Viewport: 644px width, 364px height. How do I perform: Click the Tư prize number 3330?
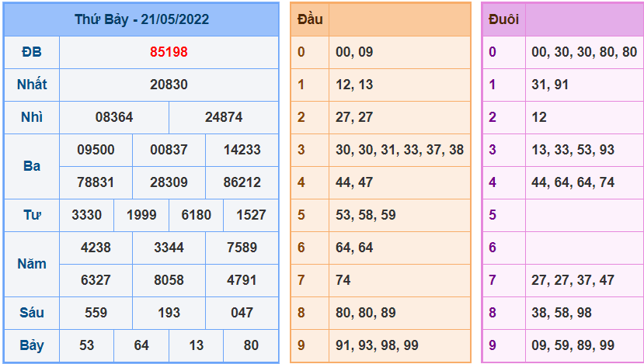tap(87, 215)
